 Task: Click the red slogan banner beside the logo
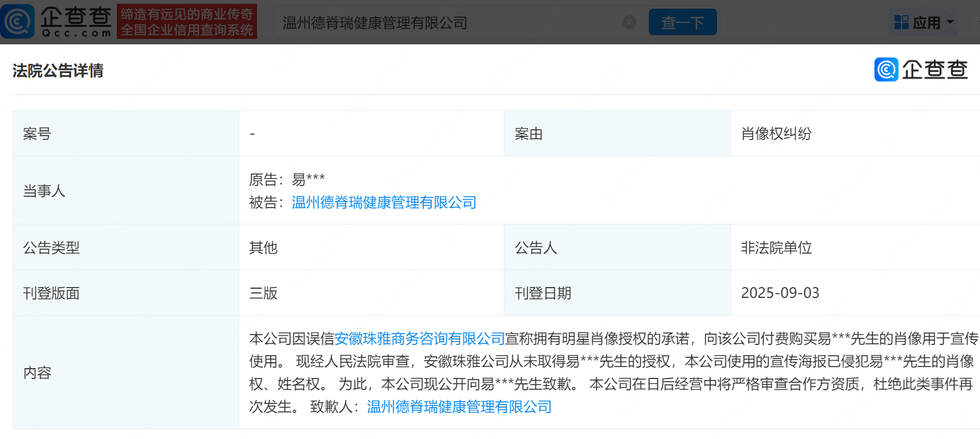coord(187,22)
